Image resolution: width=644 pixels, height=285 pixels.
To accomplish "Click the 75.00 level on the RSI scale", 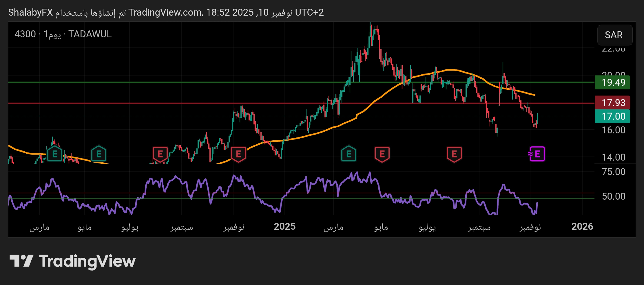I will point(613,172).
